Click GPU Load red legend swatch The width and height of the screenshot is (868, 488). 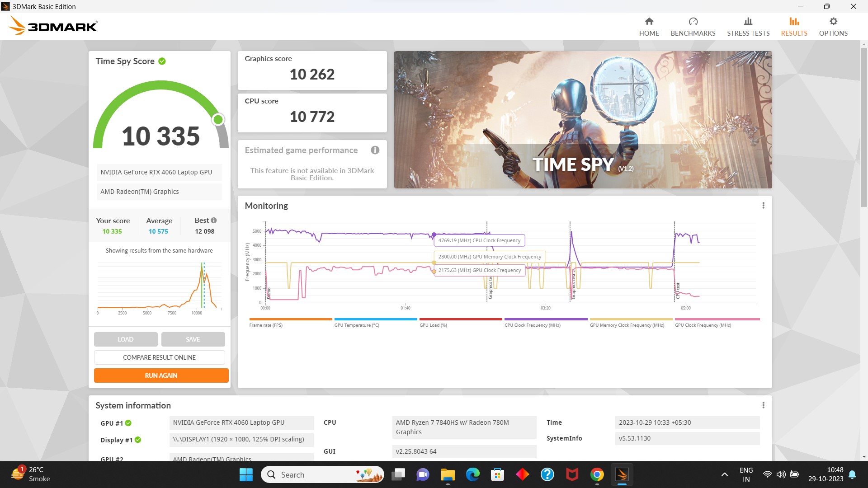click(x=460, y=319)
